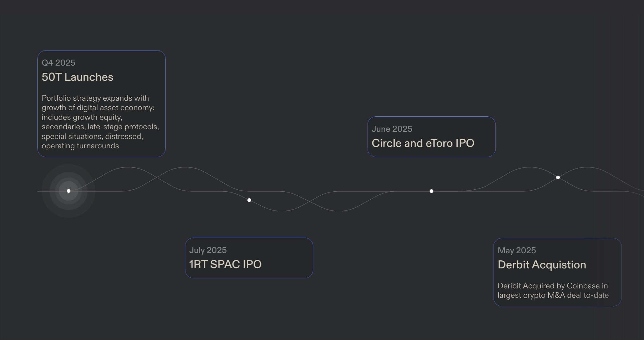The width and height of the screenshot is (644, 340).
Task: Click the June 2025 timeline dot
Action: tap(431, 191)
